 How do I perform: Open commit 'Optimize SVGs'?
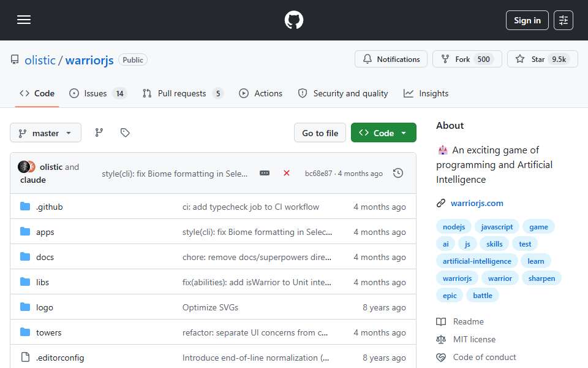[210, 307]
